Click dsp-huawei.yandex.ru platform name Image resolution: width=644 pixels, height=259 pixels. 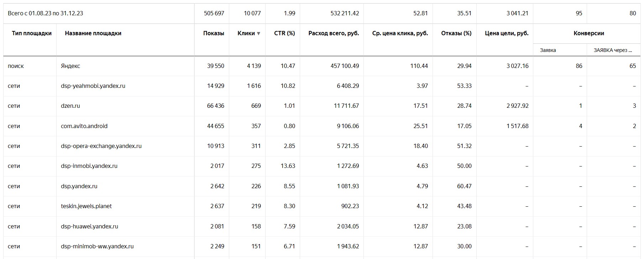[x=89, y=226]
